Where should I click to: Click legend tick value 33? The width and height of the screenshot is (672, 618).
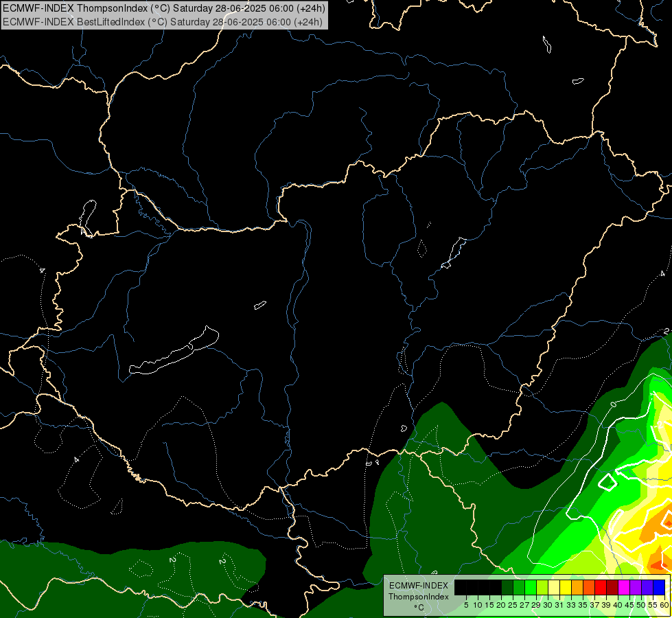pos(571,605)
